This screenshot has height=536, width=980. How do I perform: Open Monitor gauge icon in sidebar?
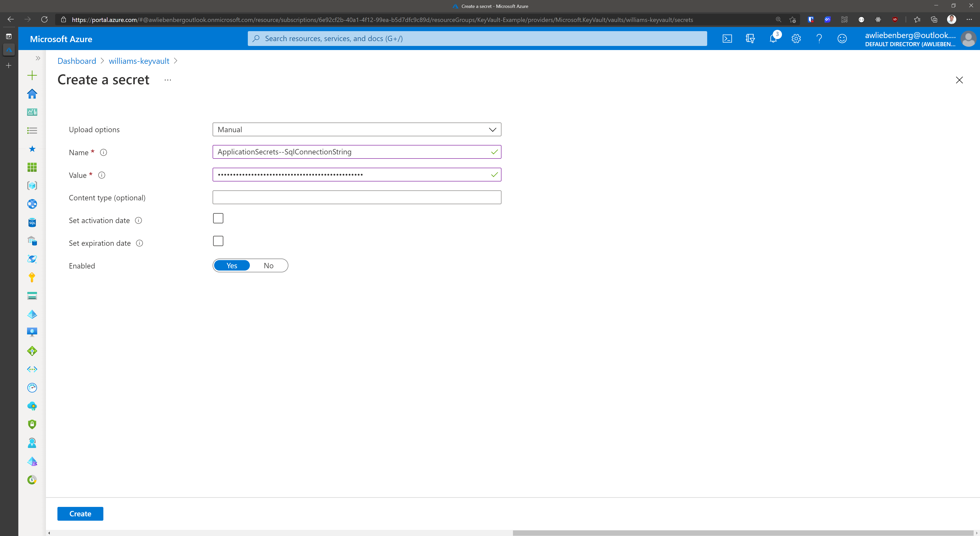tap(32, 387)
